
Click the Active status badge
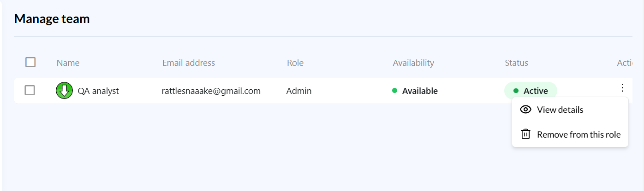click(x=531, y=91)
